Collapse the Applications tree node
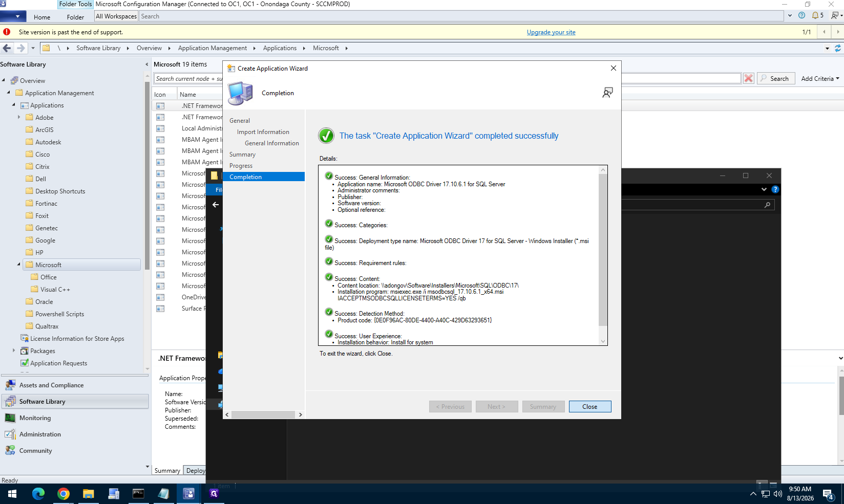 14,105
